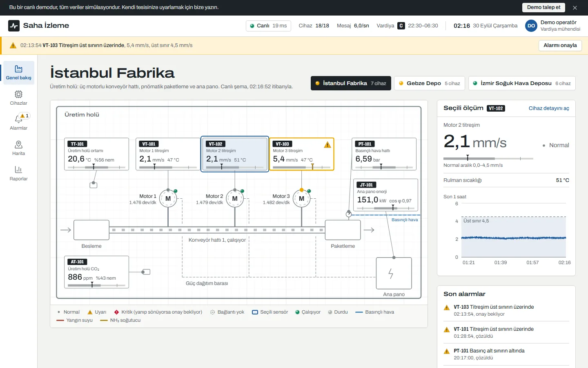Open Alarmlar bell icon in sidebar
The height and width of the screenshot is (368, 588).
tap(19, 119)
